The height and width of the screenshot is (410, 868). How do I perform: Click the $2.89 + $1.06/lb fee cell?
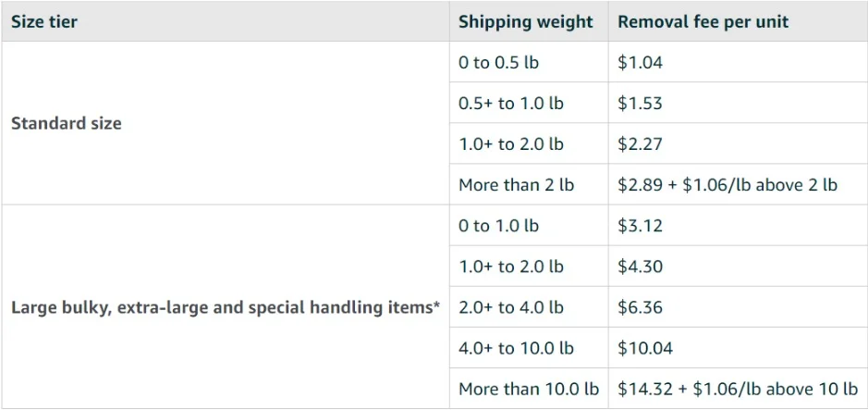click(727, 185)
